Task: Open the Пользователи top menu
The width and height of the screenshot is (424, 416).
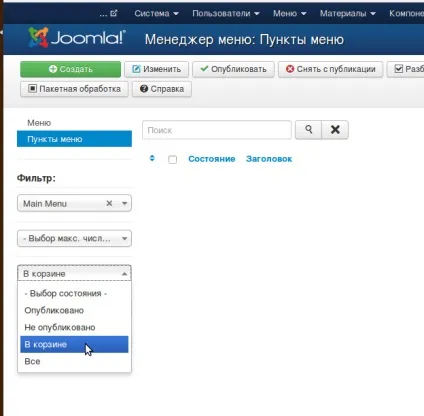Action: (x=226, y=13)
